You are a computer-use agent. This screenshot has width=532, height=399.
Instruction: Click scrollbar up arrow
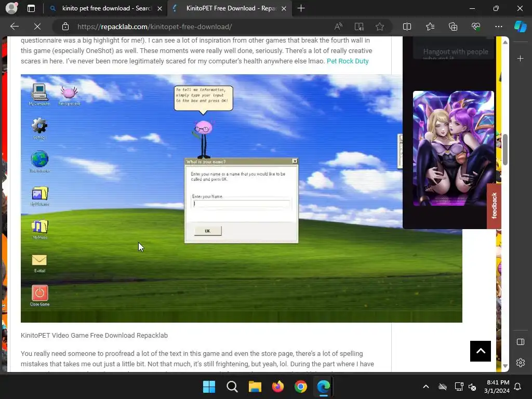coord(505,42)
